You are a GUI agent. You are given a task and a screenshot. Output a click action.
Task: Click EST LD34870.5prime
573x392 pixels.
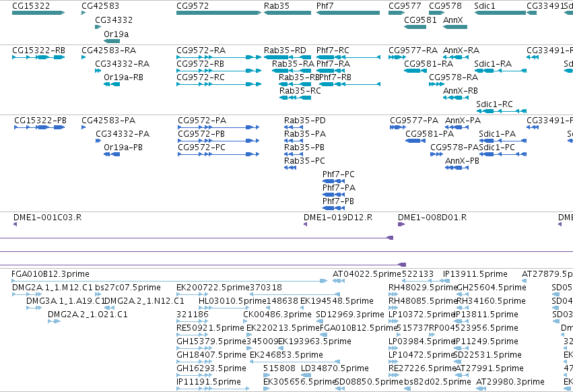click(335, 368)
